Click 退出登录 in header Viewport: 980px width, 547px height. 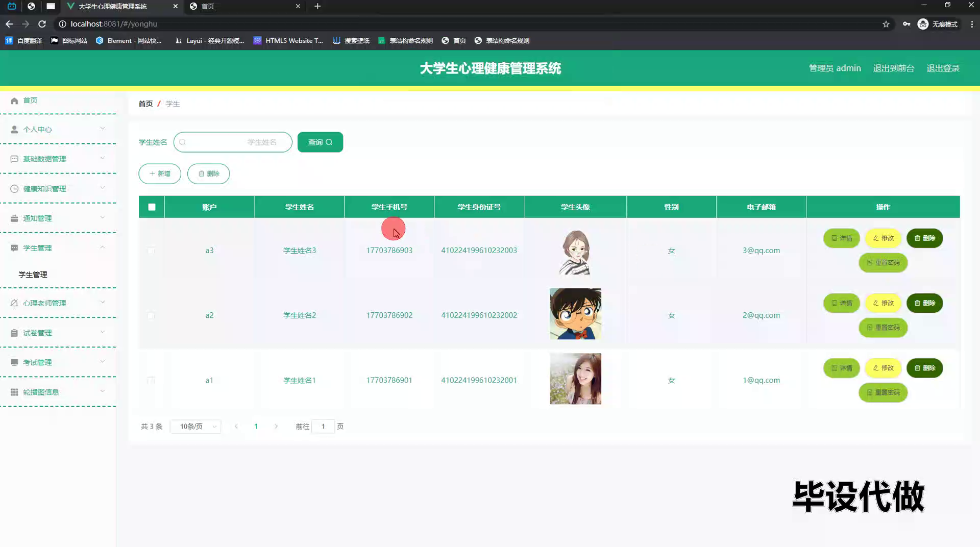[943, 68]
